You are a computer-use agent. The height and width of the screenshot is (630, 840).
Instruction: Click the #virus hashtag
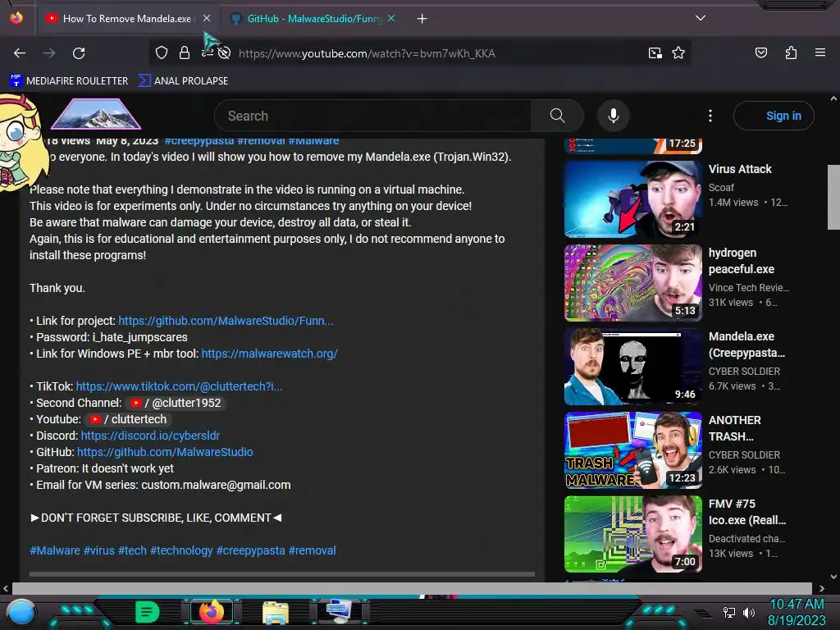(x=99, y=550)
